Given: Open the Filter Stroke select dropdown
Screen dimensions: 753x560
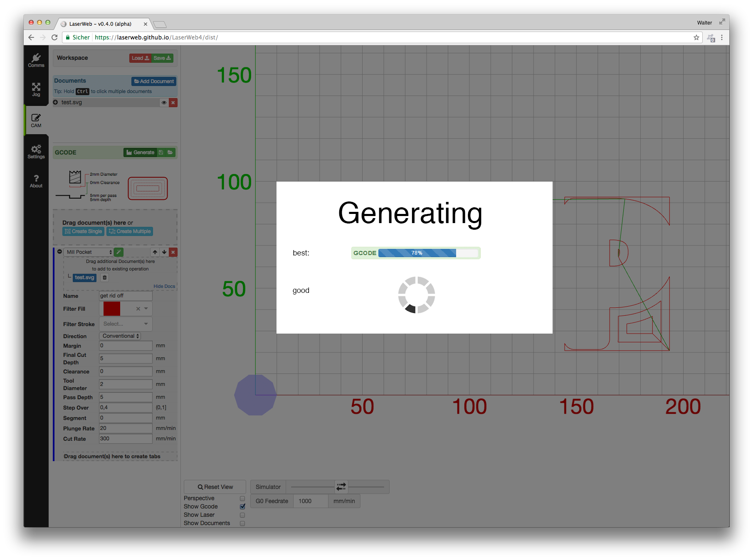Looking at the screenshot, I should pos(126,324).
